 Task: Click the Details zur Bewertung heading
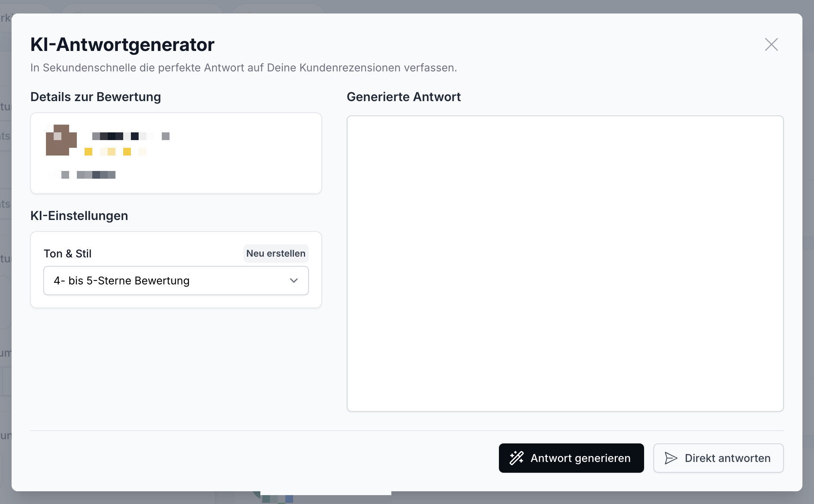[95, 97]
